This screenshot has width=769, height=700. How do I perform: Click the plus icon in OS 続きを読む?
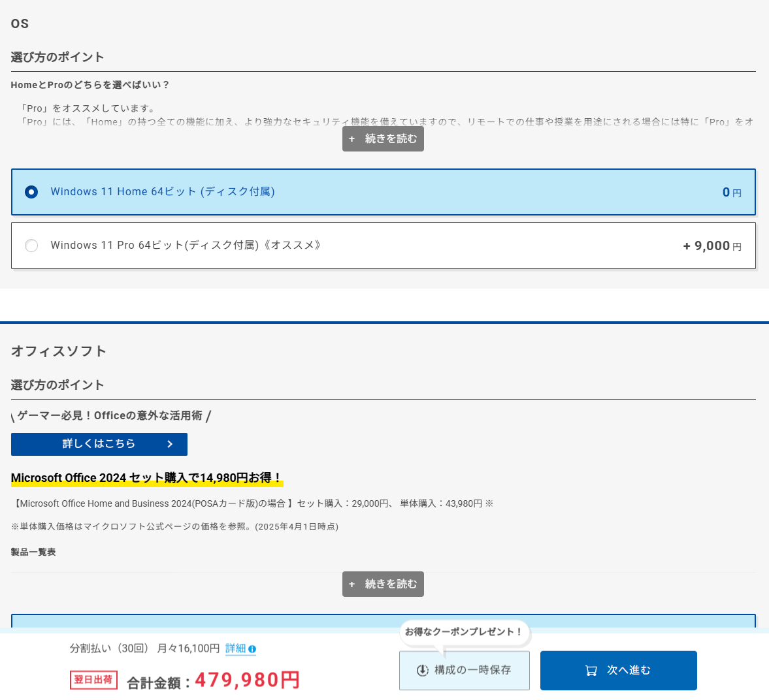352,139
